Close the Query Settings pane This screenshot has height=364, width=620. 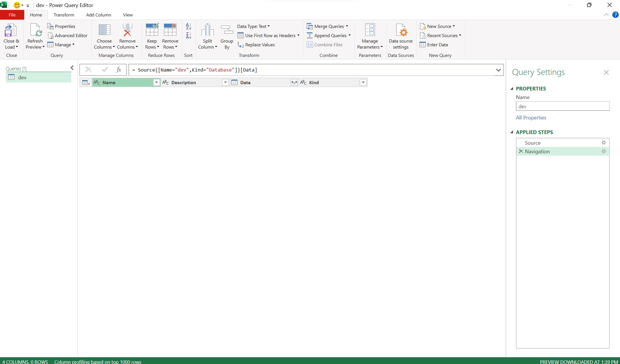(x=606, y=72)
